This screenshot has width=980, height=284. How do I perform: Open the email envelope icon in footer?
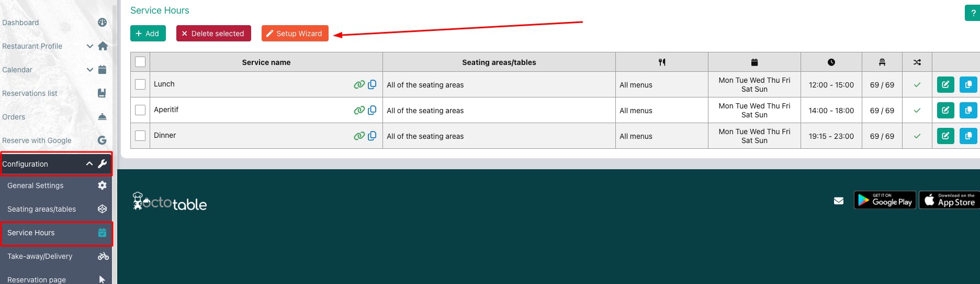click(839, 201)
